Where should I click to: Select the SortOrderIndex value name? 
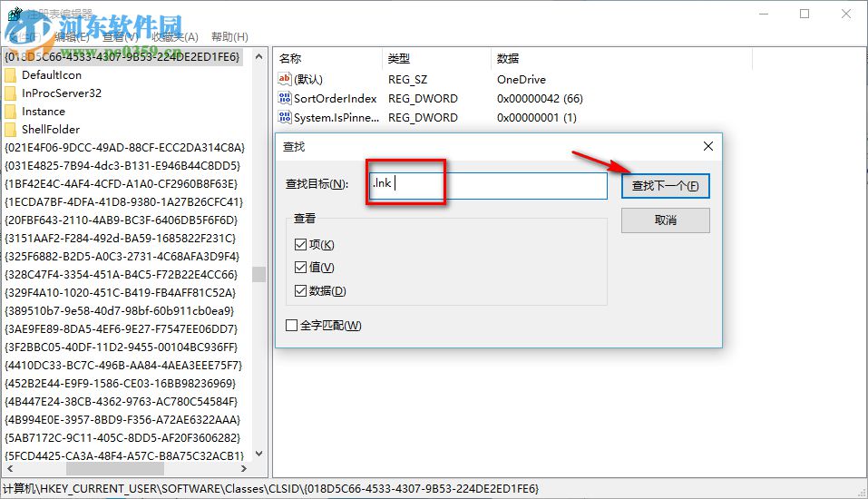coord(336,99)
